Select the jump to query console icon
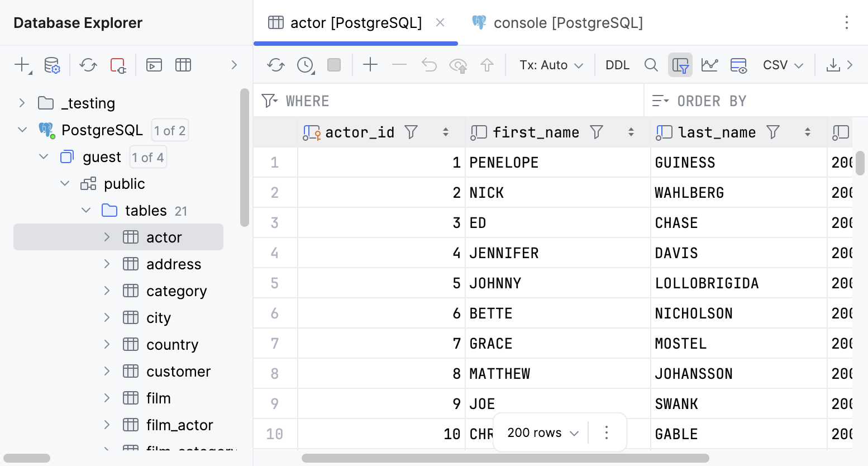Image resolution: width=868 pixels, height=466 pixels. [154, 65]
